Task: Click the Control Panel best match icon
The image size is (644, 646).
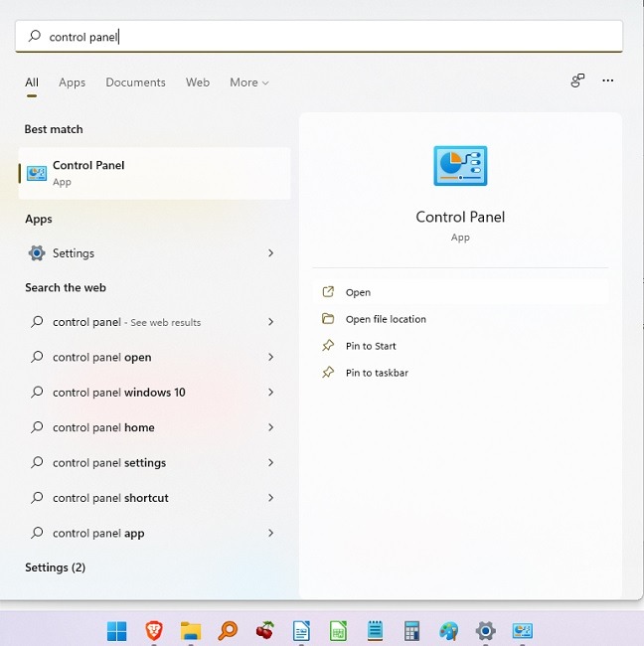Action: (37, 173)
